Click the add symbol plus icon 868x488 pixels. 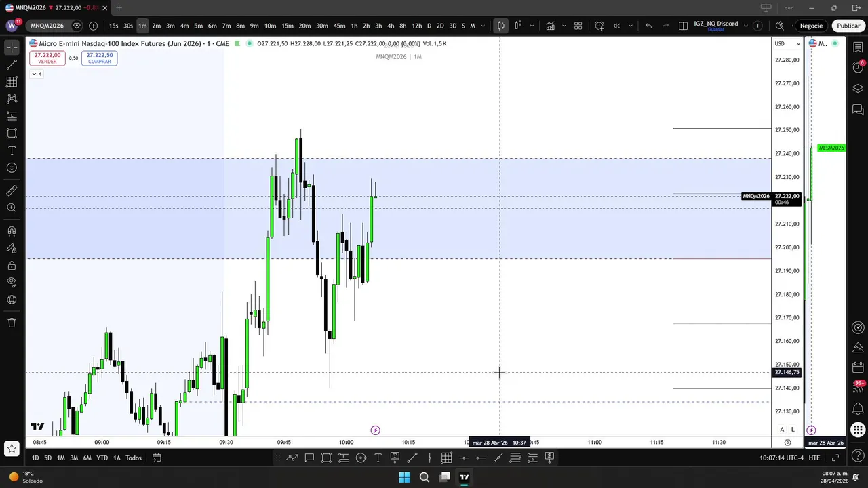[x=93, y=26]
